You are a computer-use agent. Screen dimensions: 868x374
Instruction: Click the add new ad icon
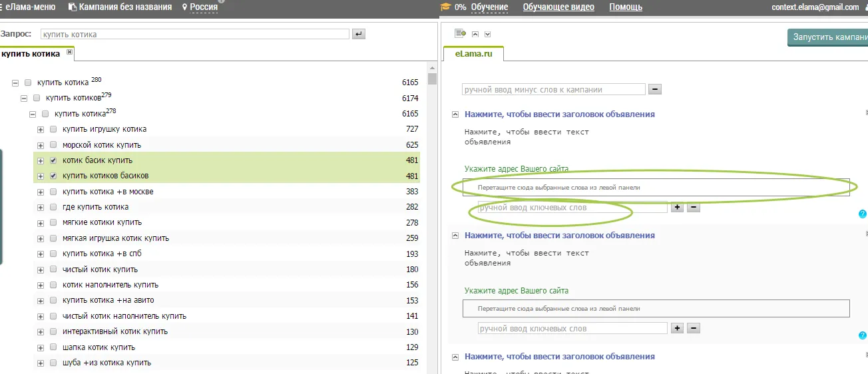click(460, 33)
